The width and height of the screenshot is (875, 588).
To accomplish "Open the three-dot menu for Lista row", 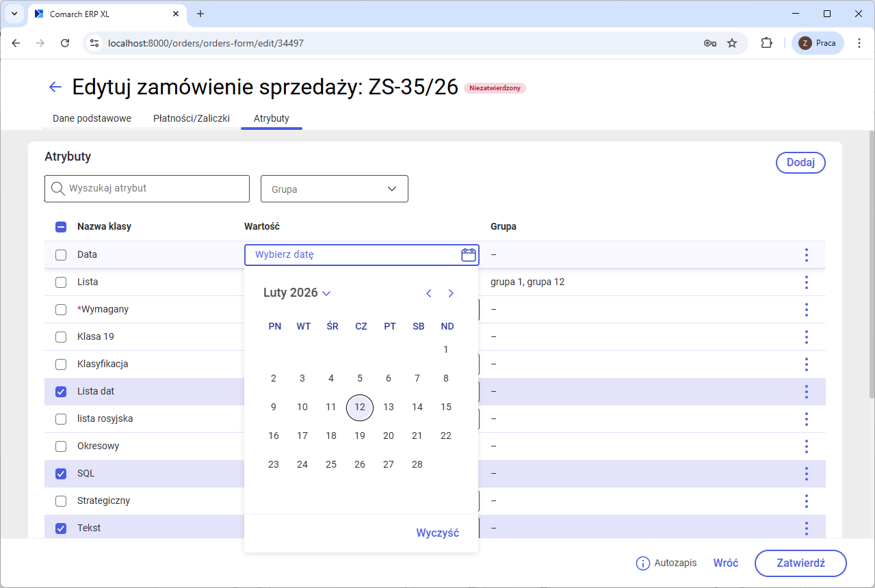I will pos(806,282).
